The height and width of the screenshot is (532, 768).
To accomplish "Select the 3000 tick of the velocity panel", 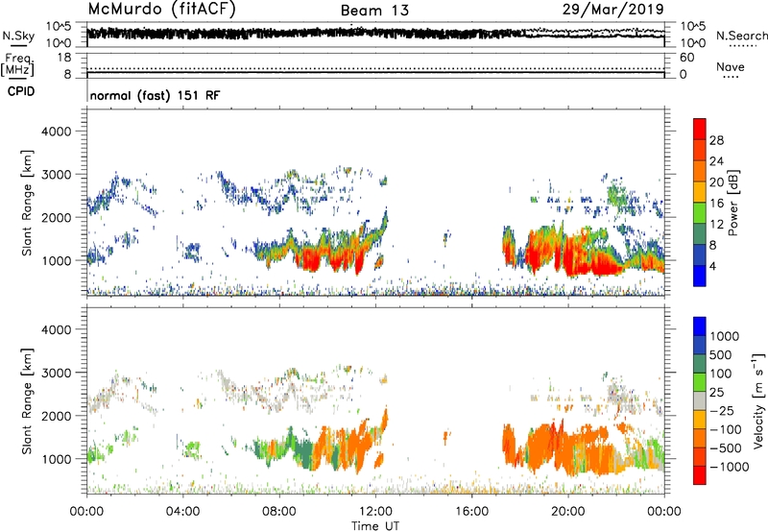I will coord(56,373).
